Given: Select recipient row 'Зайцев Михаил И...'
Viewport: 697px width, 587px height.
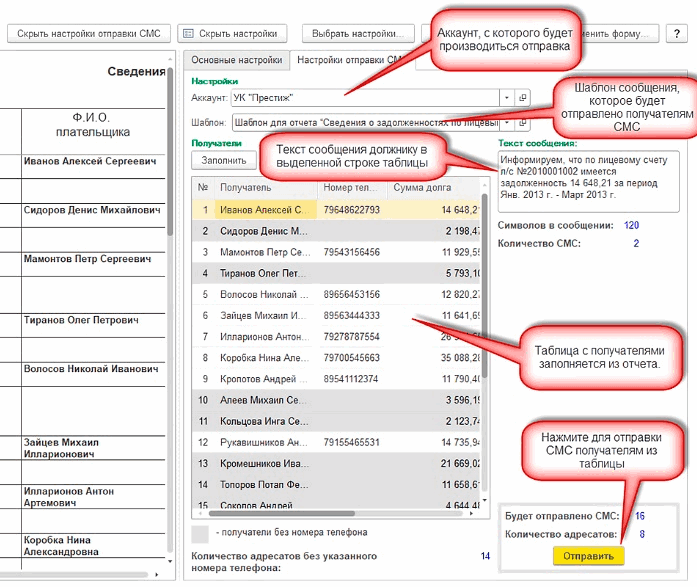Looking at the screenshot, I should click(336, 315).
